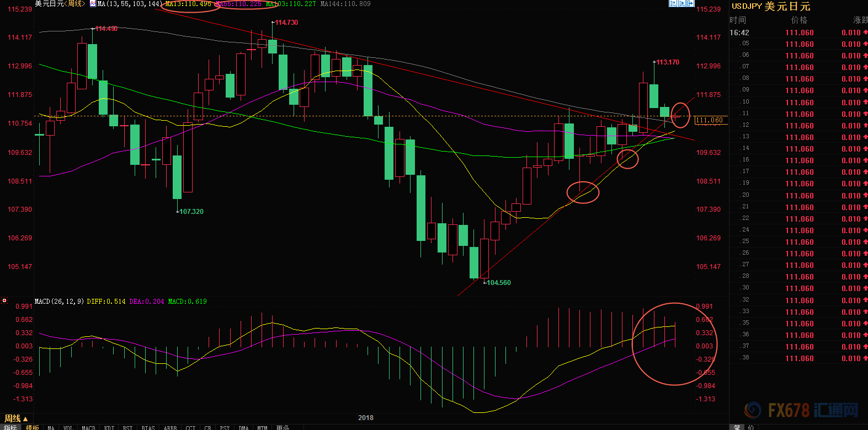Click the red up arrow in the 16:42 row

[865, 33]
